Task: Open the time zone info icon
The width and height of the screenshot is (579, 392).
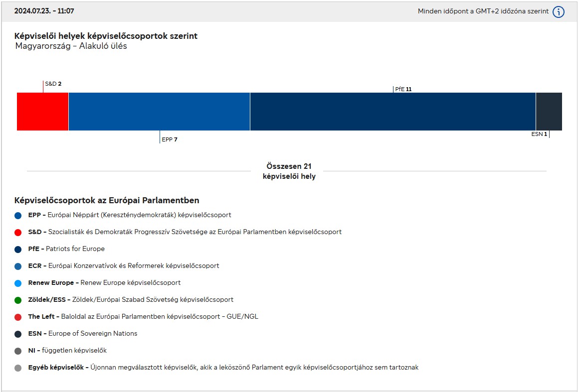Action: click(559, 12)
